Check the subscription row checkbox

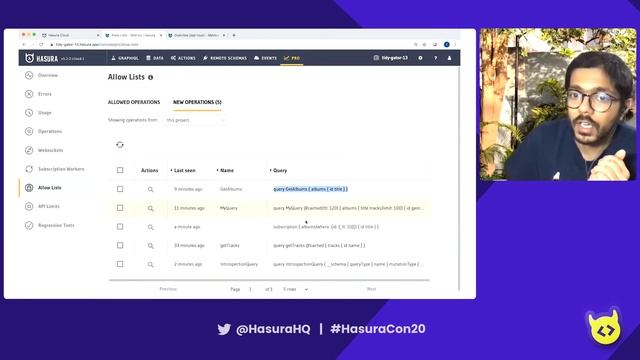[x=120, y=227]
